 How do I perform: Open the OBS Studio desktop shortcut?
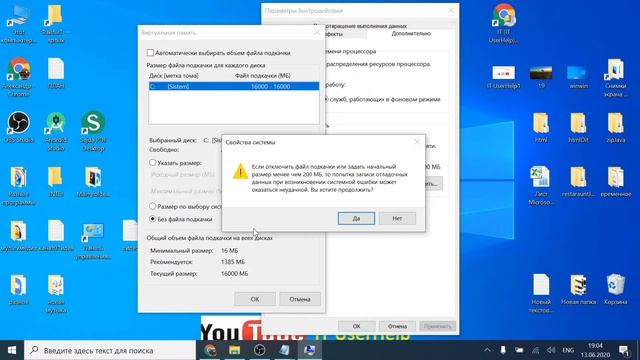pyautogui.click(x=19, y=127)
